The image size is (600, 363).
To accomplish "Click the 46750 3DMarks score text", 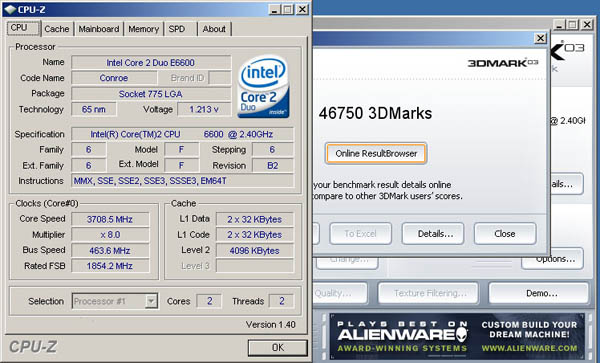I will point(375,113).
